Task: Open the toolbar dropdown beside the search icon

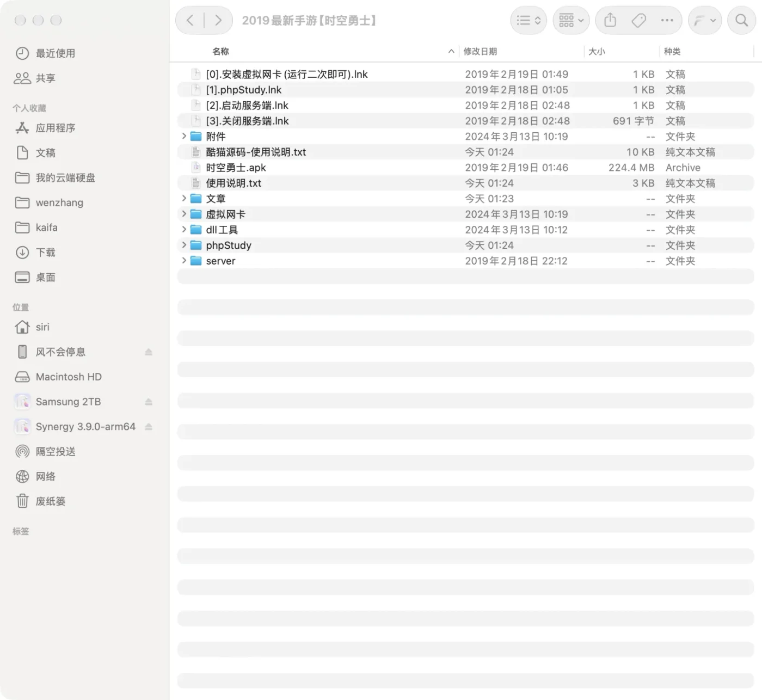Action: (705, 21)
